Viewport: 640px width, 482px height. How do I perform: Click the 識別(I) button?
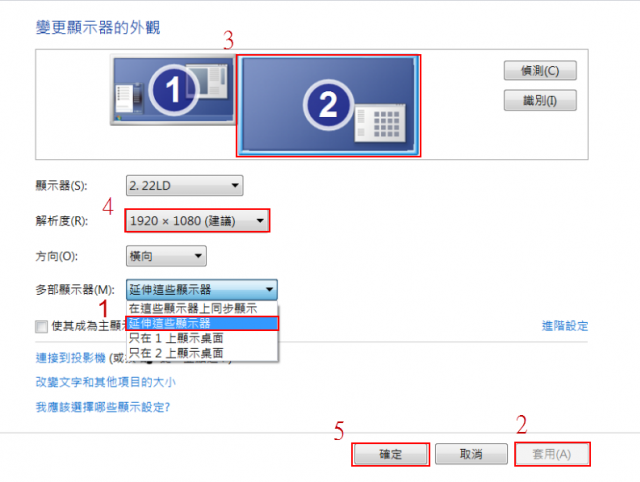(540, 100)
